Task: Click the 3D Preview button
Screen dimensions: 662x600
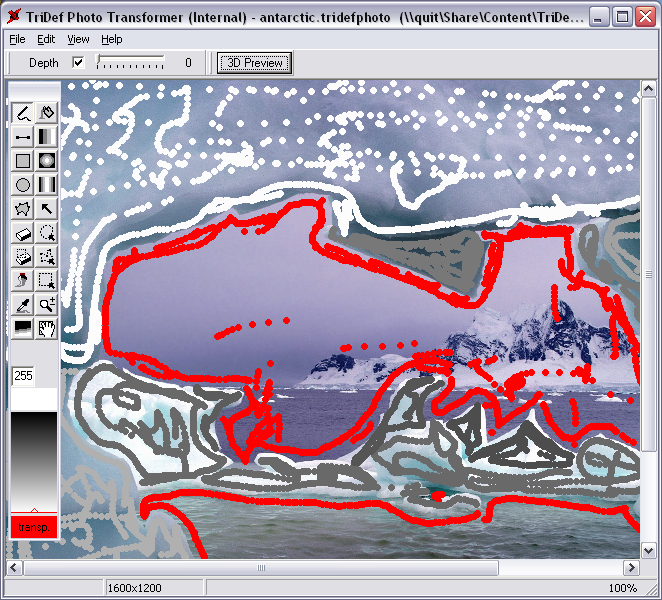Action: click(255, 63)
